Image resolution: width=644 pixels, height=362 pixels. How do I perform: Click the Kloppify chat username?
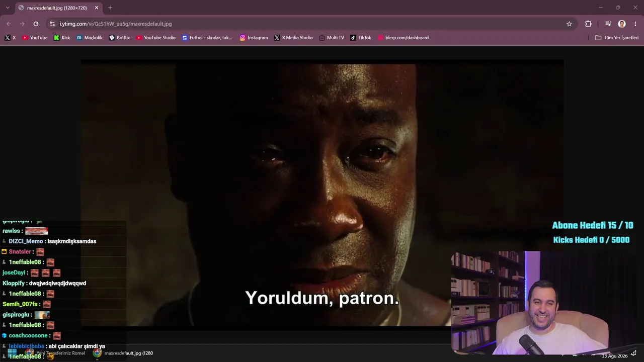[14, 283]
